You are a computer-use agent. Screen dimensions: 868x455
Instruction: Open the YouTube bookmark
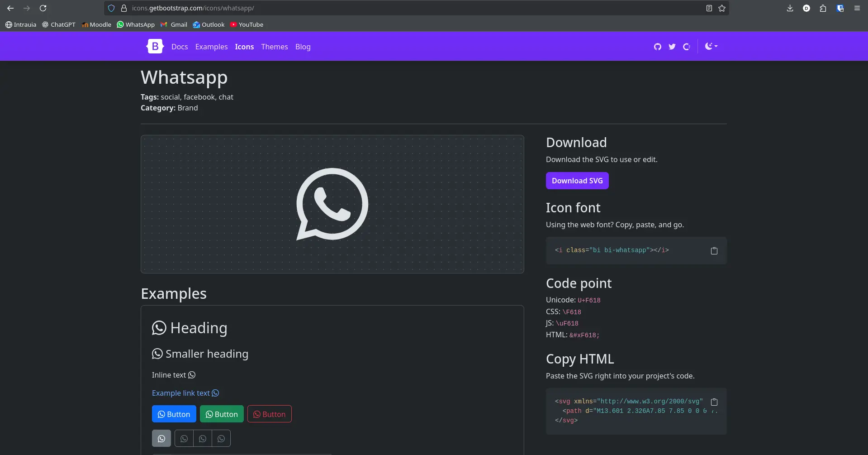(247, 24)
